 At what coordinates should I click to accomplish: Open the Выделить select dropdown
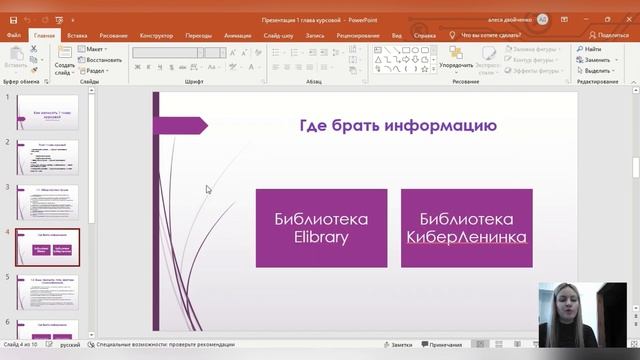pos(596,71)
